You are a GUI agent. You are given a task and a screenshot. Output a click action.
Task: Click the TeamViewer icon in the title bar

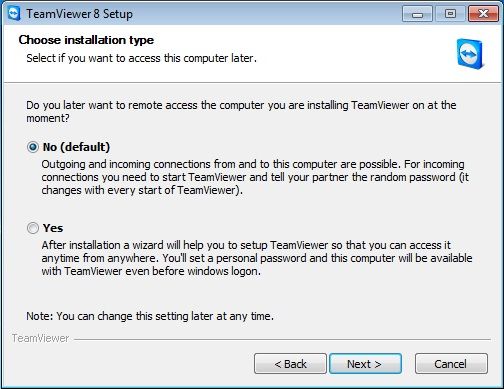[14, 14]
